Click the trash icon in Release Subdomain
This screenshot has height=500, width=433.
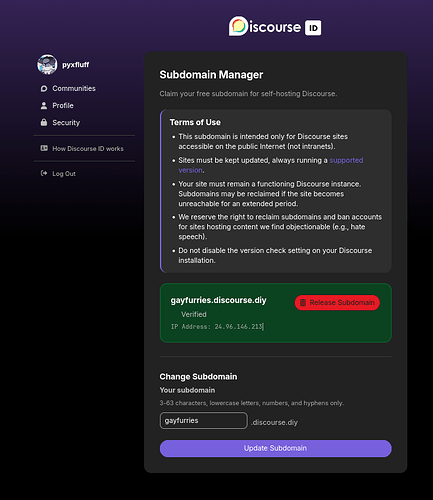point(303,303)
